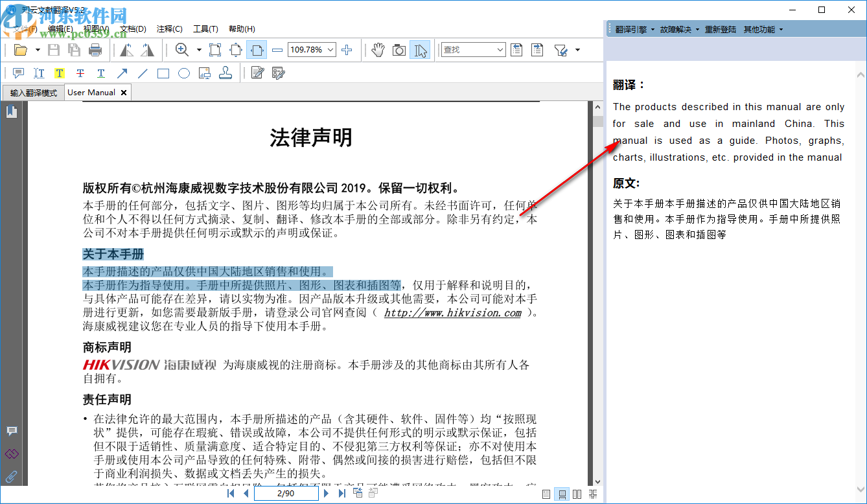
Task: Select the ellipse drawing tool
Action: click(x=184, y=73)
